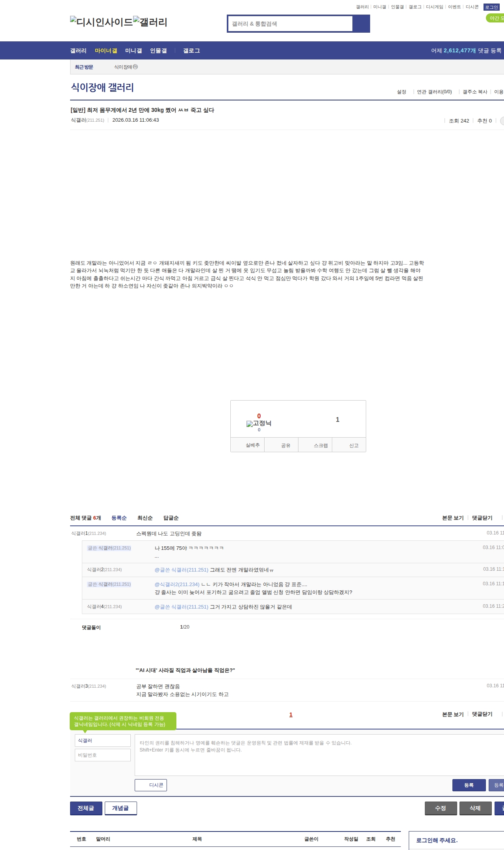Click the 삭제 button below the comment form
This screenshot has width=504, height=850.
pos(475,808)
